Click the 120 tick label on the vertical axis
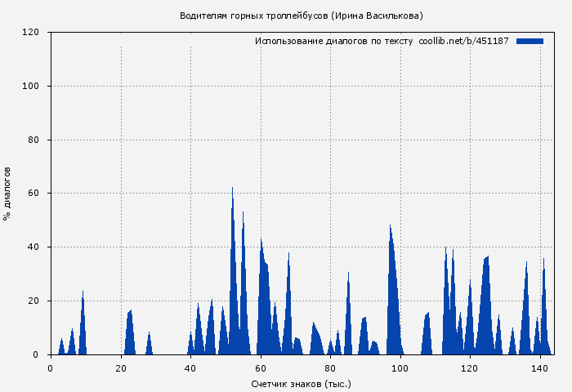This screenshot has height=392, width=572. tap(31, 33)
